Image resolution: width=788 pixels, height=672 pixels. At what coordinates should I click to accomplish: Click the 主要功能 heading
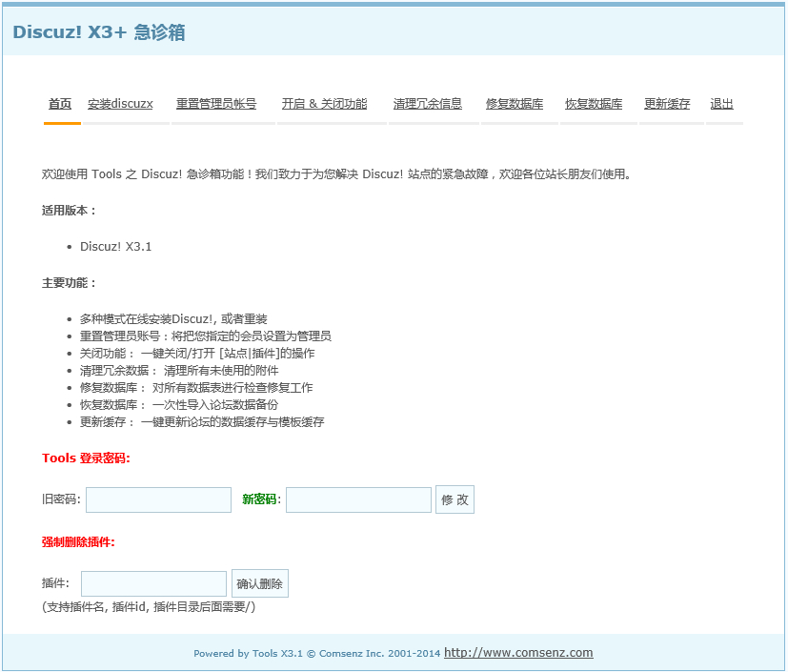tap(69, 283)
